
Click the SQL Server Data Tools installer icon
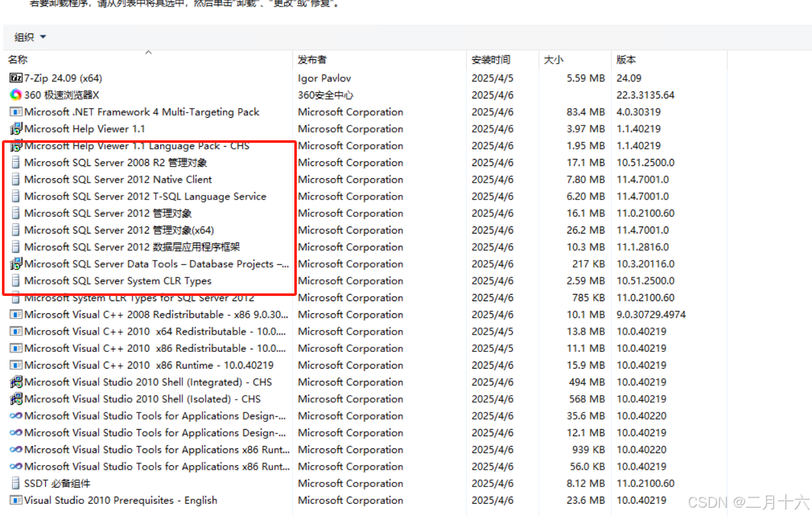pos(16,264)
